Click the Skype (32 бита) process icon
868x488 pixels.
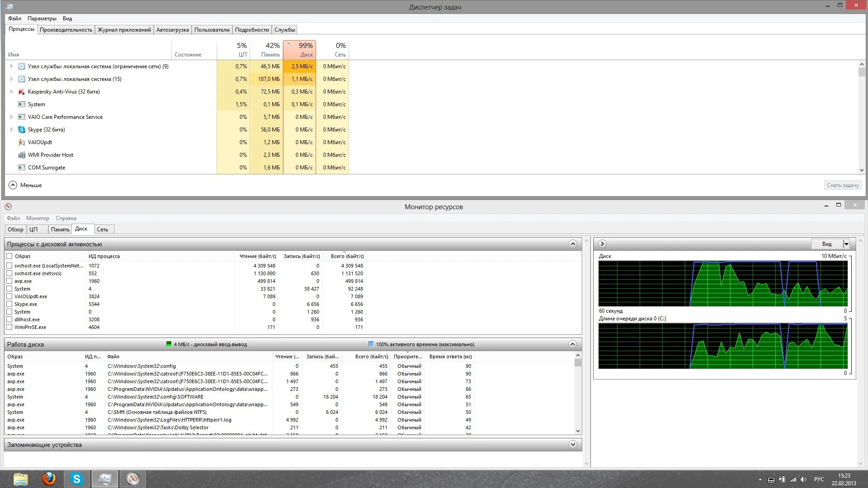click(21, 130)
